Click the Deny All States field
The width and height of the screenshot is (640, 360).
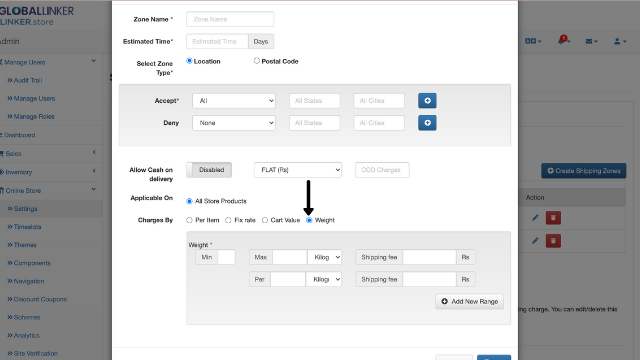click(314, 123)
